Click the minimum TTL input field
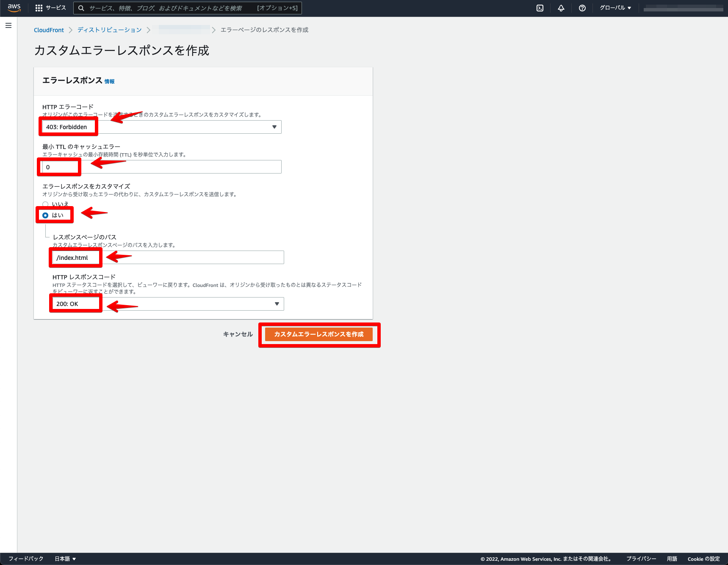Screen dimensions: 728x565 click(162, 167)
